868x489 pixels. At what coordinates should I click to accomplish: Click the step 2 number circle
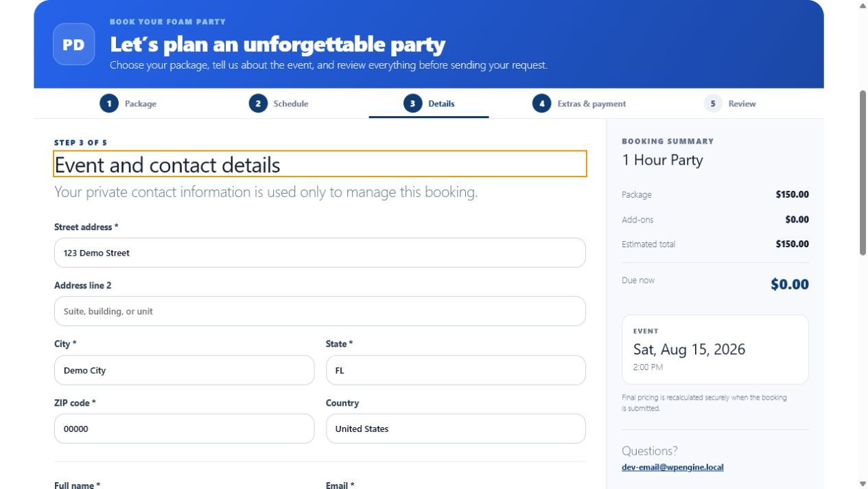point(258,104)
